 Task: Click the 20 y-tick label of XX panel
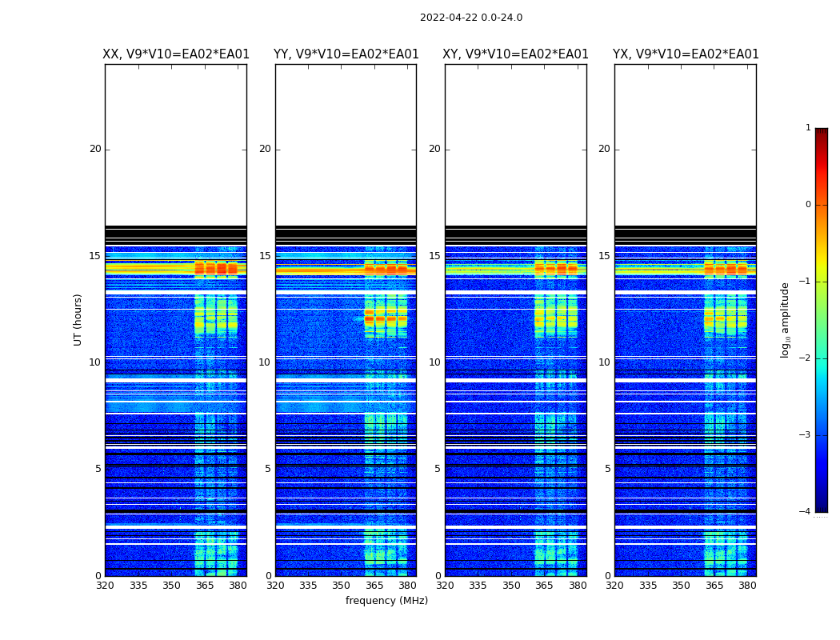click(95, 149)
